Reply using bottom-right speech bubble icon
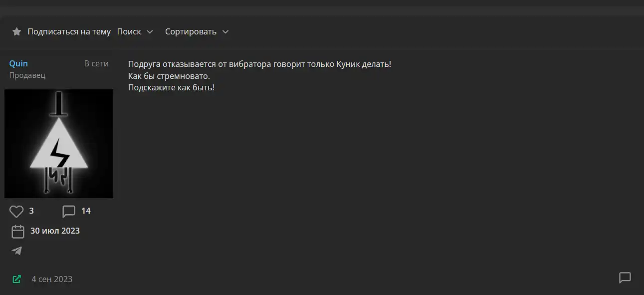This screenshot has width=644, height=295. 625,278
